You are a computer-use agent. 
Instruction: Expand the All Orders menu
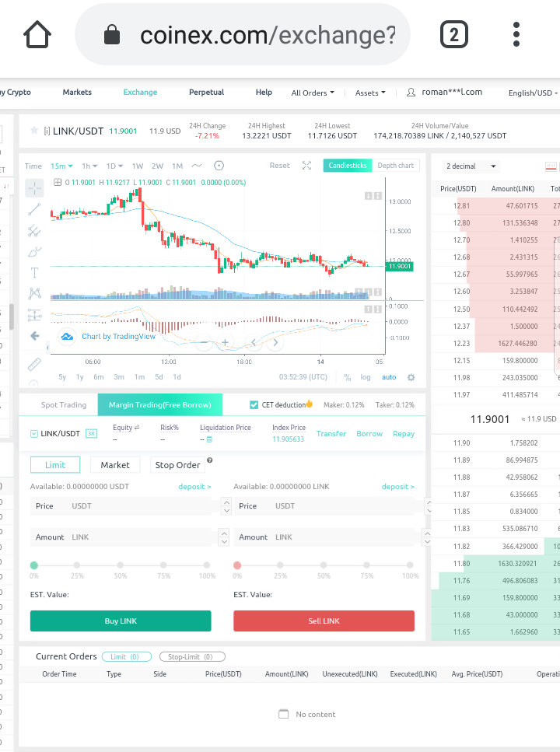point(313,93)
